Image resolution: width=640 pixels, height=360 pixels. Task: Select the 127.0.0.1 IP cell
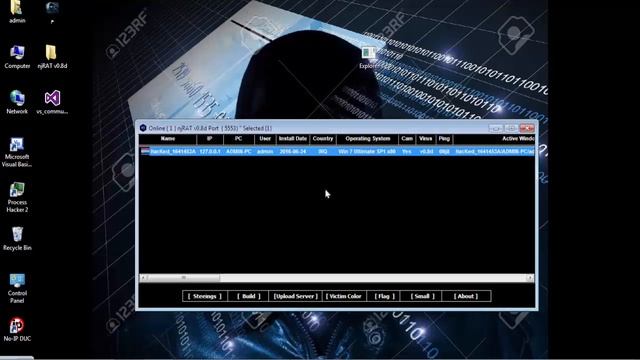pos(210,151)
